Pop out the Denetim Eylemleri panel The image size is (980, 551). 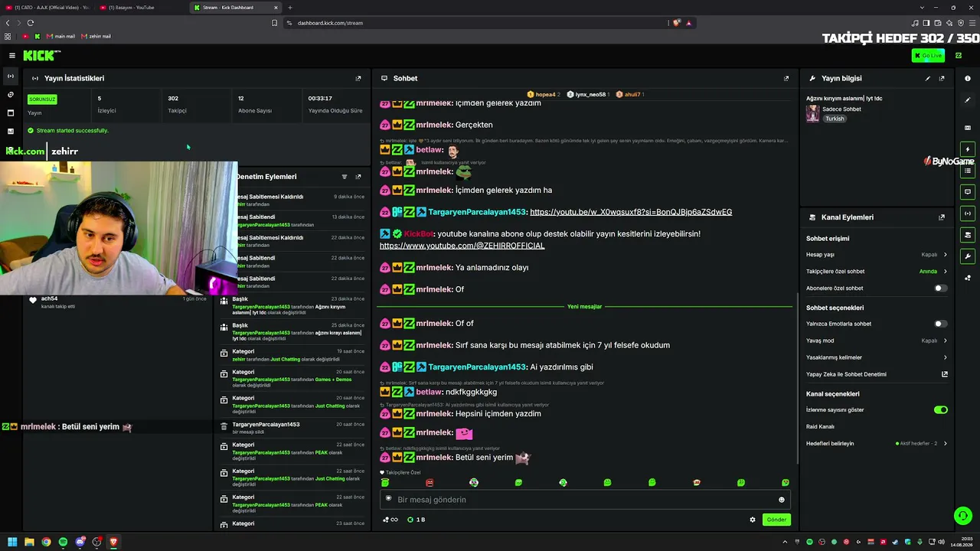pos(358,177)
